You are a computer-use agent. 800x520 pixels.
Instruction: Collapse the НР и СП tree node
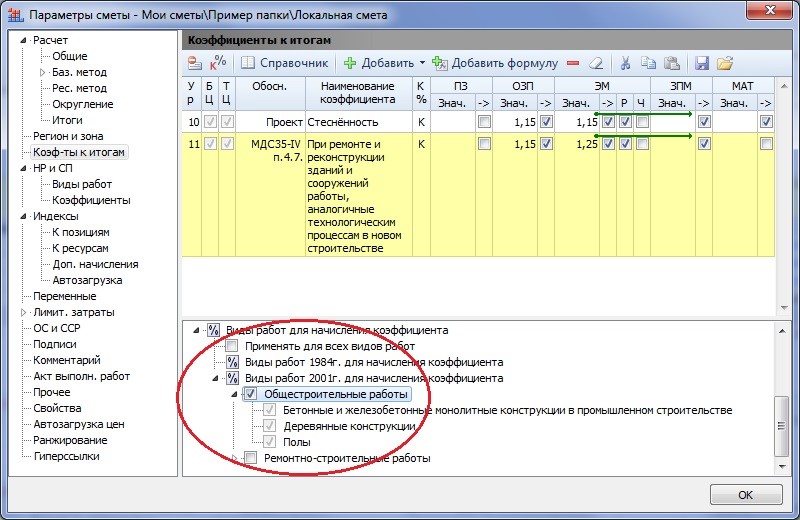(x=23, y=168)
